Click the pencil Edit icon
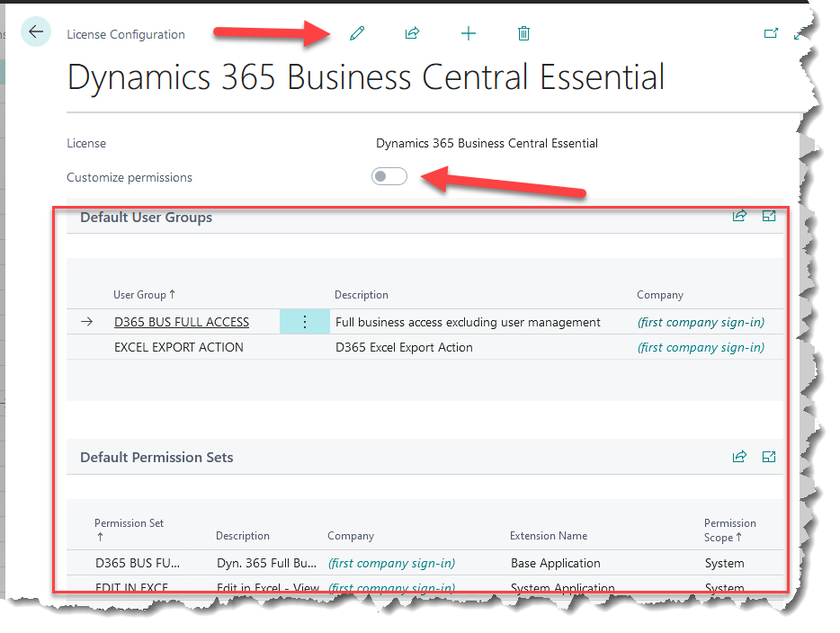Screen dimensions: 840x633 pos(357,33)
